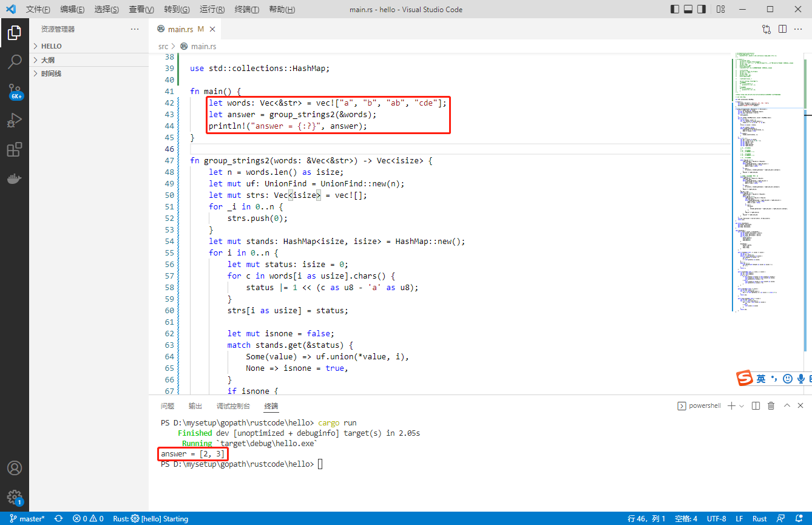Image resolution: width=812 pixels, height=525 pixels.
Task: Click the VS Code logo in title bar
Action: pos(10,9)
